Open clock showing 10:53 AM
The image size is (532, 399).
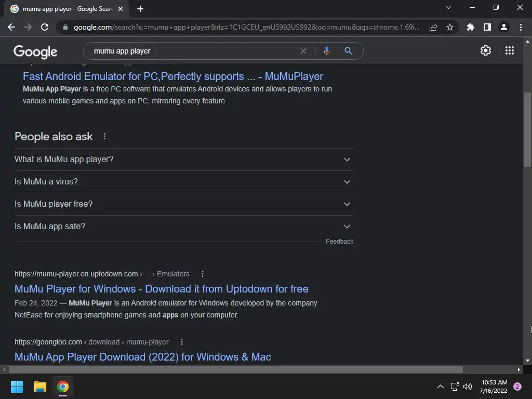tap(494, 387)
